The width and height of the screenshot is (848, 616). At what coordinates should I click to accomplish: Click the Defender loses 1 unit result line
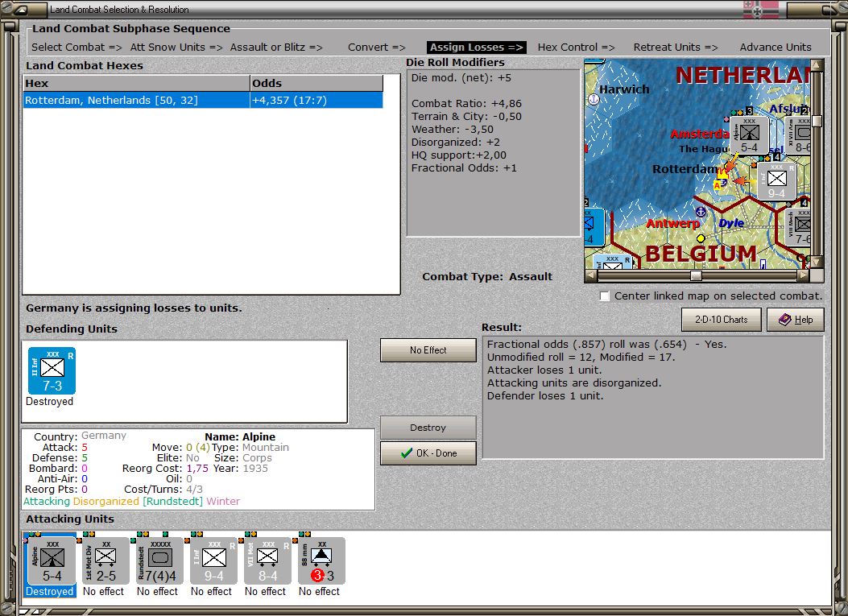point(545,396)
